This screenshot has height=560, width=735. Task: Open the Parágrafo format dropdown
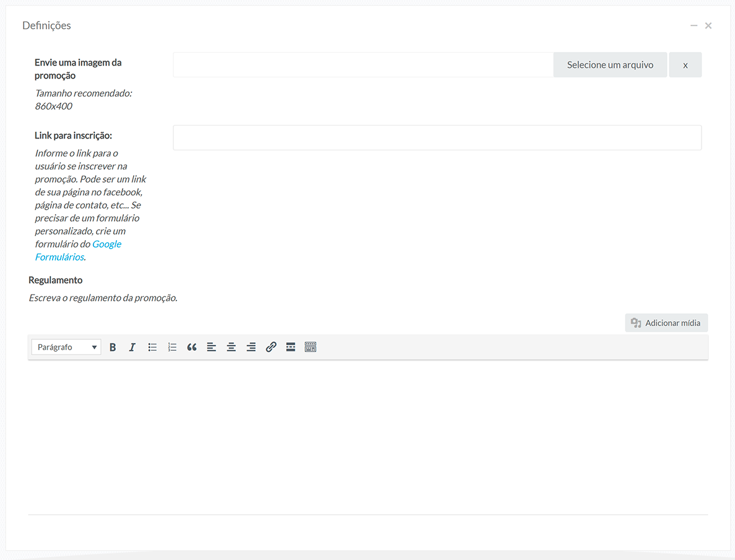coord(66,347)
